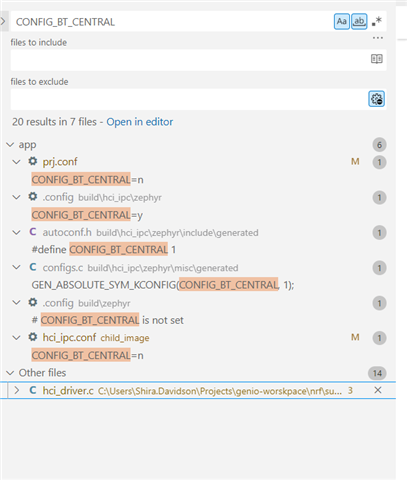Collapse the Other files group
Viewport: 407px width, 480px height.
[10, 373]
